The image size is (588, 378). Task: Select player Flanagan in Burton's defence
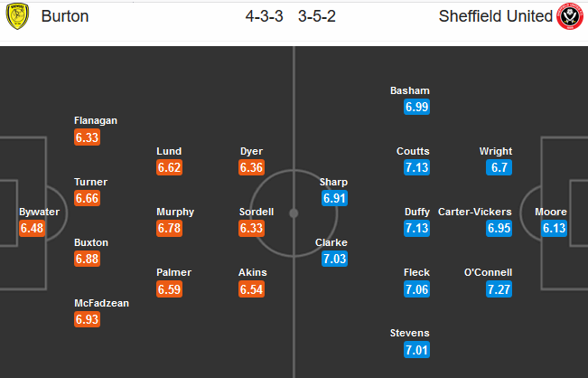(x=97, y=120)
